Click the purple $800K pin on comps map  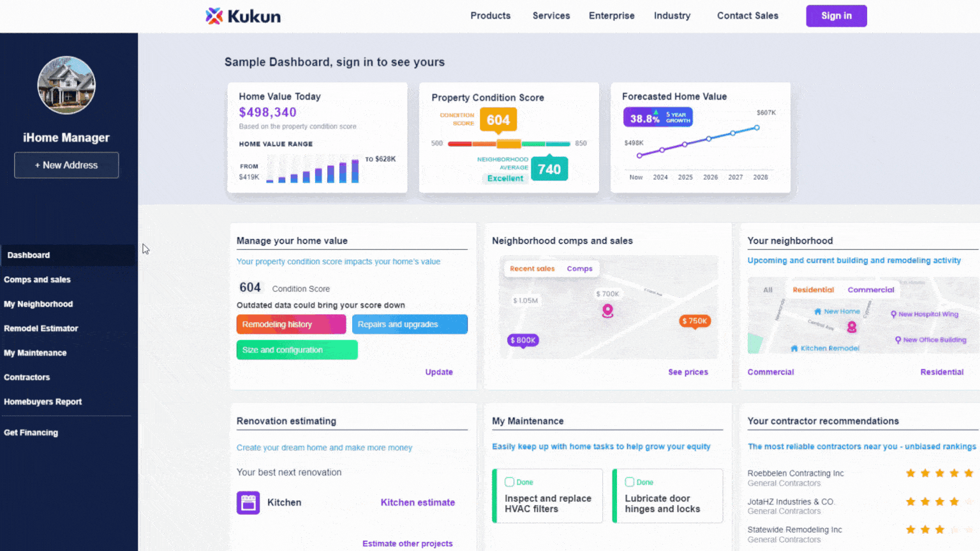(x=523, y=341)
